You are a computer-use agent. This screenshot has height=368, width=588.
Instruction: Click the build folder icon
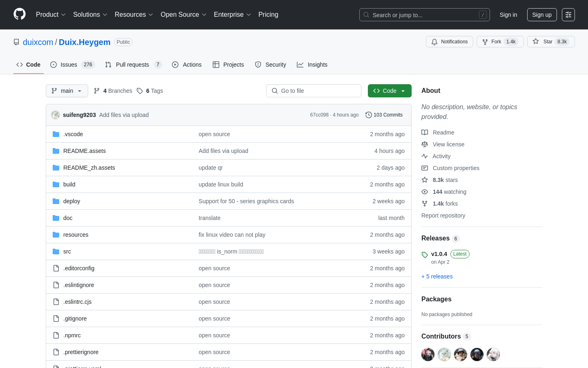[x=56, y=184]
